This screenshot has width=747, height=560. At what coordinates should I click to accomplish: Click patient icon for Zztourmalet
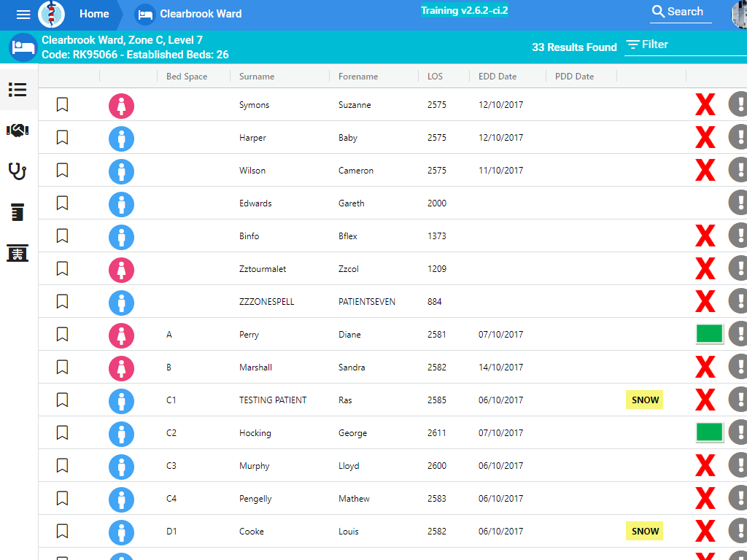(x=122, y=270)
